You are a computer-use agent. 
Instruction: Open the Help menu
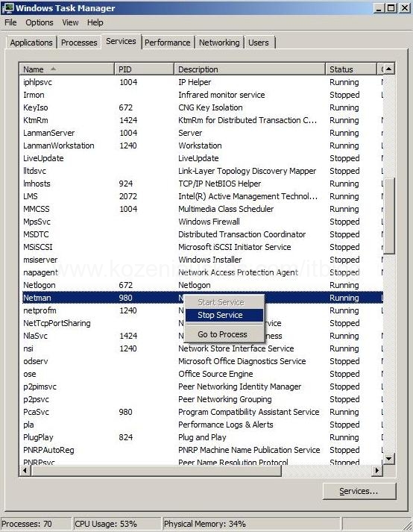pyautogui.click(x=95, y=22)
